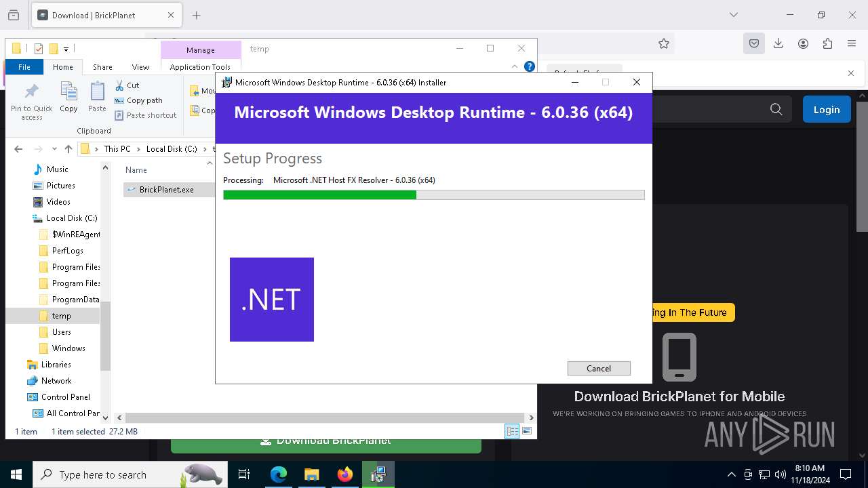Open a new tab in Firefox
The width and height of the screenshot is (868, 488).
click(x=197, y=15)
